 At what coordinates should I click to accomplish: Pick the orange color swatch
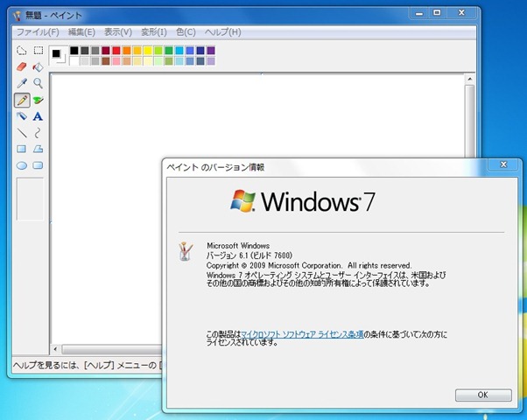(127, 51)
